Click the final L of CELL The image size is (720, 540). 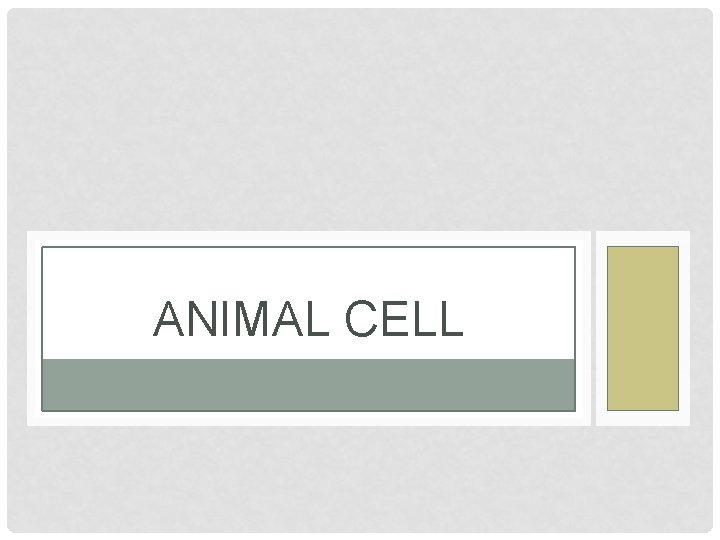[451, 319]
